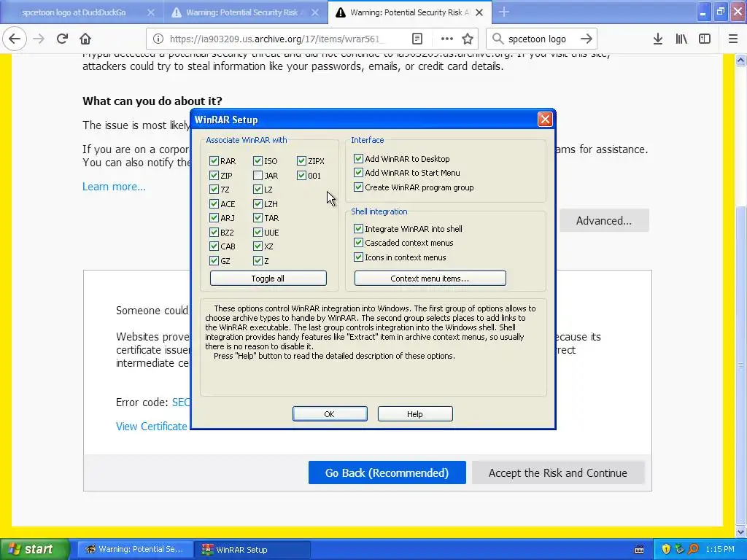Open the Learn more link

(x=114, y=186)
